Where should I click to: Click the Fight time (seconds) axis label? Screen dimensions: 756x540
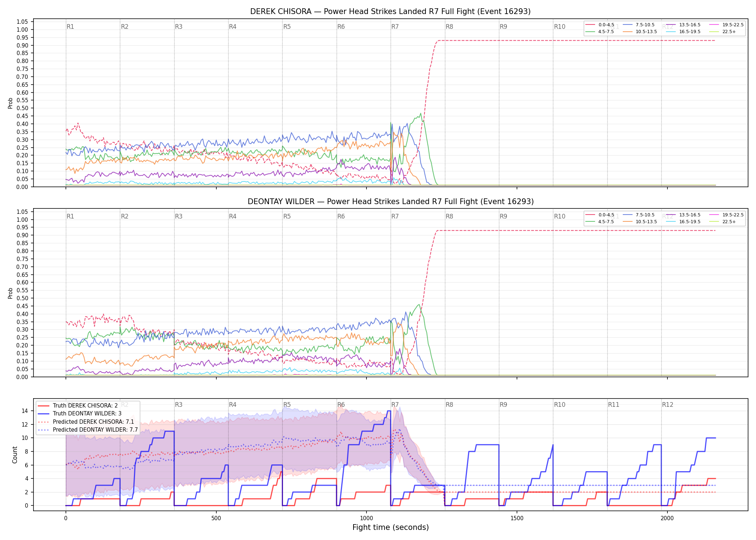click(x=391, y=527)
